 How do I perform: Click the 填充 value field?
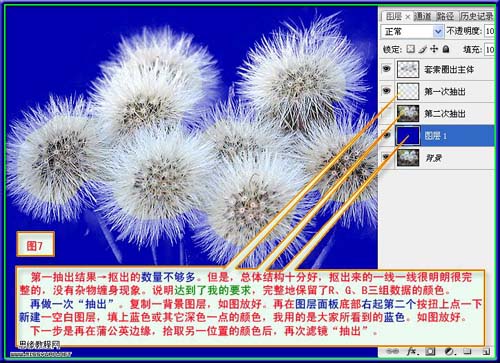click(489, 50)
